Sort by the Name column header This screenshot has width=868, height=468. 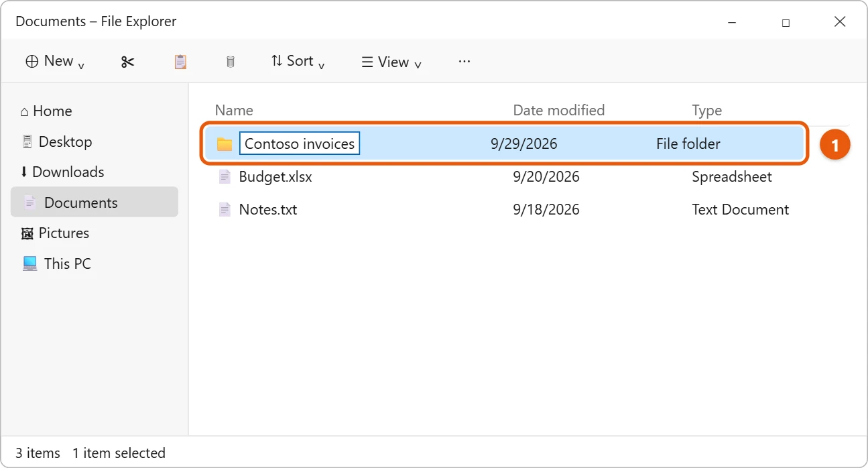coord(234,111)
